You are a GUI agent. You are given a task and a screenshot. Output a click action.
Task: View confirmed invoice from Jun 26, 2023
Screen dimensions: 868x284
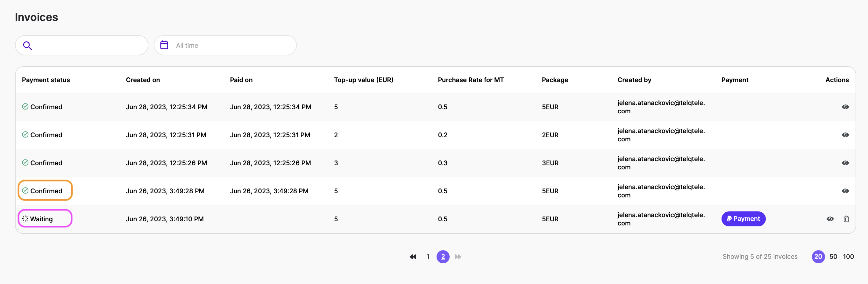point(845,191)
